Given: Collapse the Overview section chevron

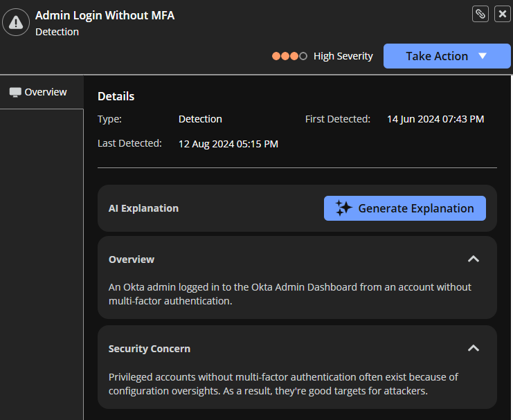Looking at the screenshot, I should (x=474, y=259).
